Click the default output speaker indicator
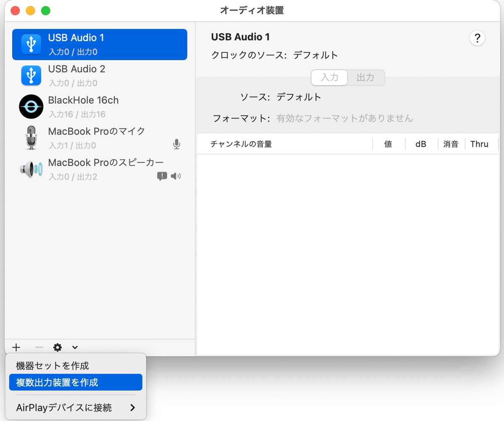The width and height of the screenshot is (504, 421). [x=176, y=176]
